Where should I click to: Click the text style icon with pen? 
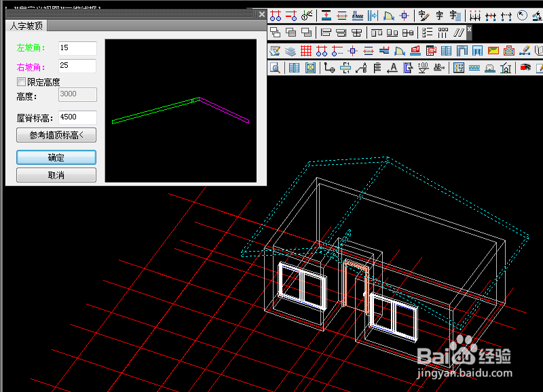[424, 16]
